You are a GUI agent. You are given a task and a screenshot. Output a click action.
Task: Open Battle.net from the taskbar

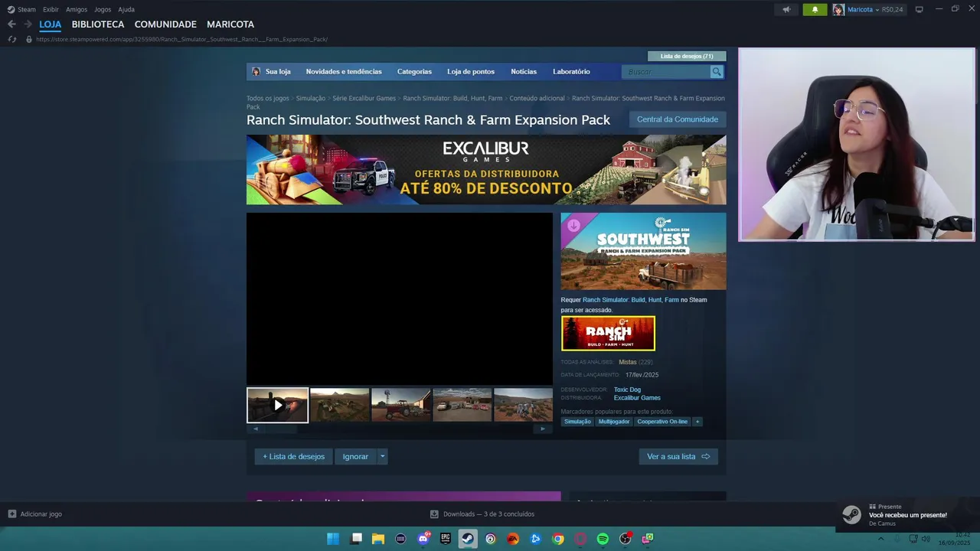click(535, 539)
